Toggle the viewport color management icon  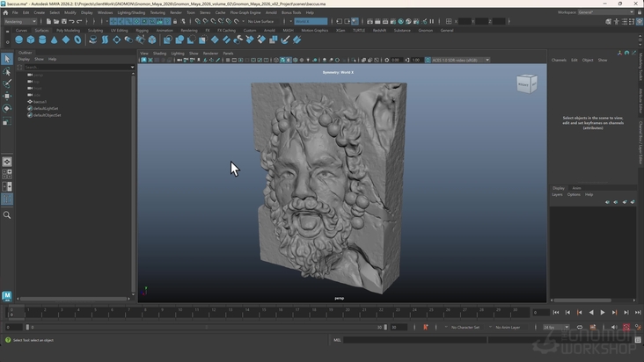pos(428,60)
